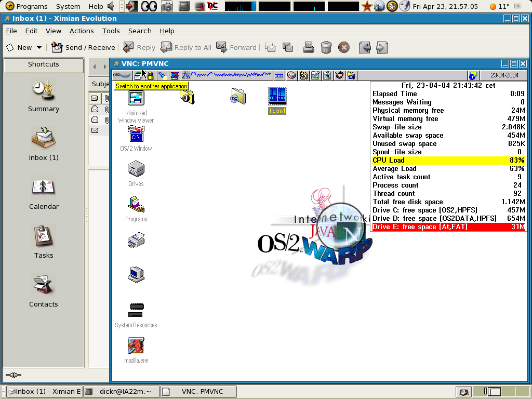
Task: Select the fc.cmd desktop file
Action: [x=277, y=97]
